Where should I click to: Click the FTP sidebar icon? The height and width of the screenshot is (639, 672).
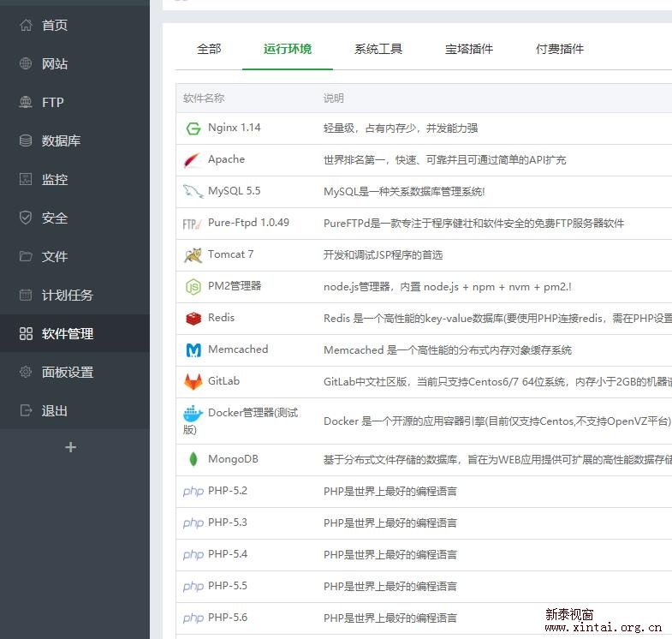tap(26, 102)
